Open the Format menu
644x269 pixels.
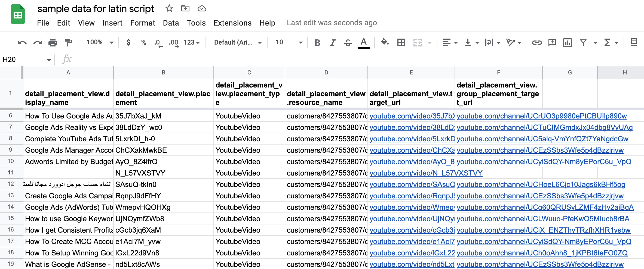pyautogui.click(x=142, y=23)
